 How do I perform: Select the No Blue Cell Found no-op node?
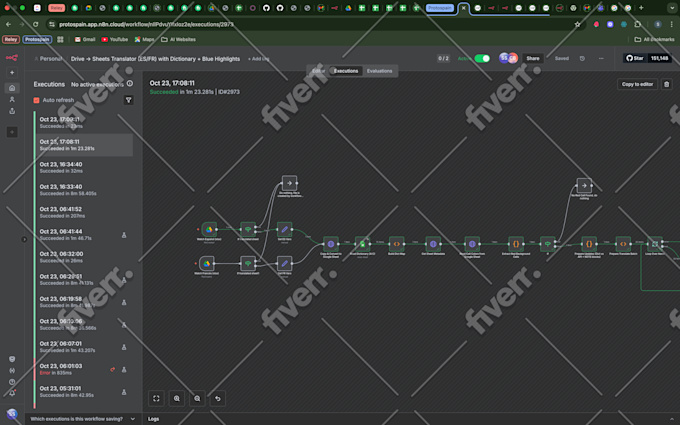584,185
